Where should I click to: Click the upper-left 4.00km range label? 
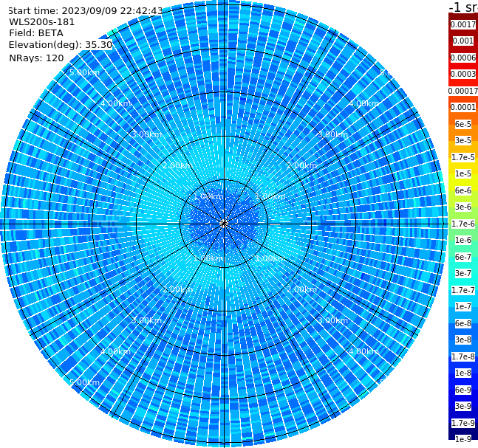pos(115,103)
